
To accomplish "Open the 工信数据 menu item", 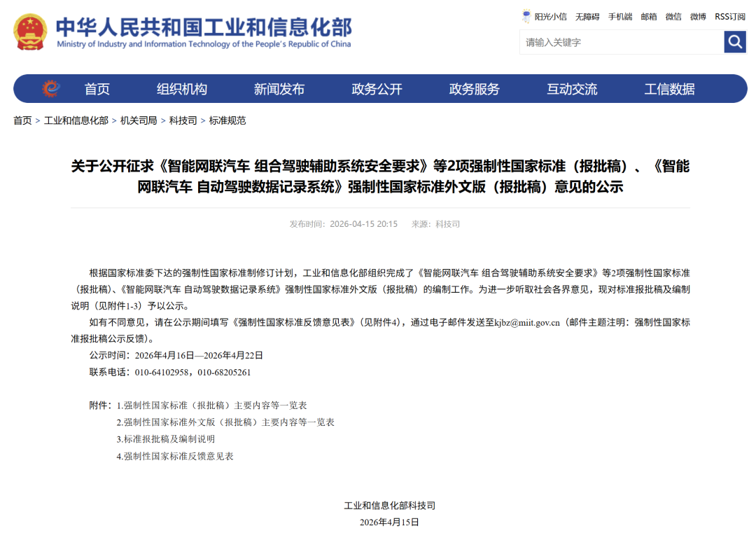I will pyautogui.click(x=669, y=89).
